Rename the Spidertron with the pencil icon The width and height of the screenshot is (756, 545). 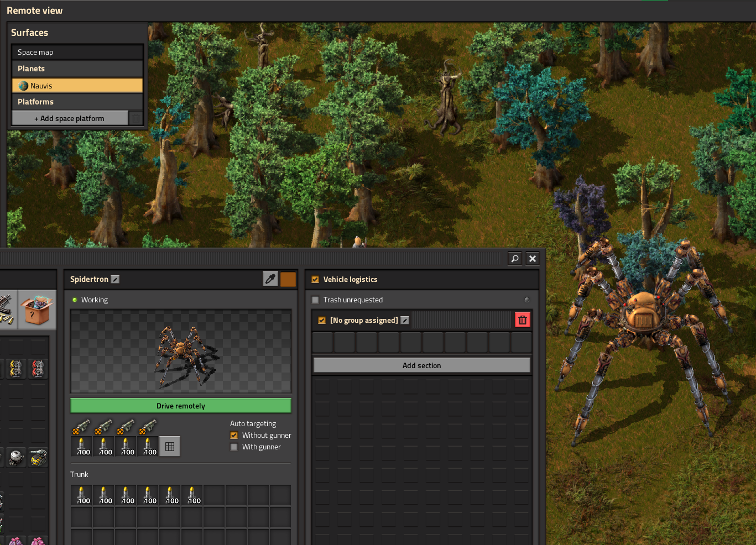pos(115,280)
